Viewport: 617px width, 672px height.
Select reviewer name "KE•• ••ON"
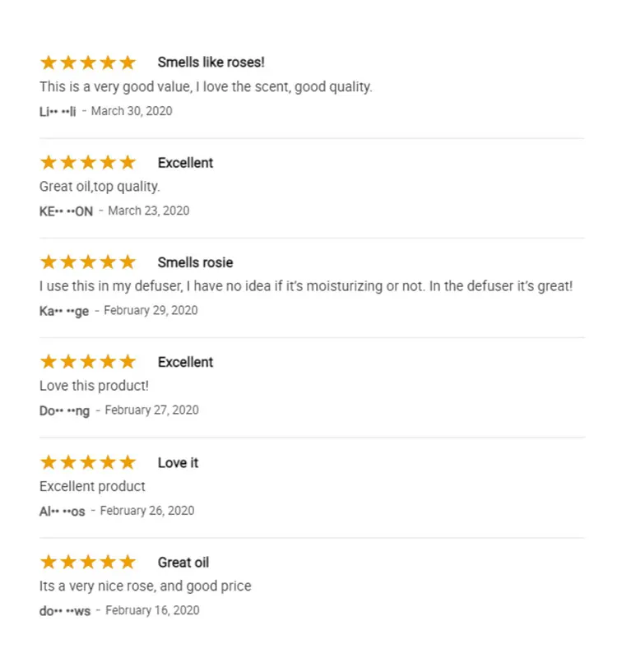pos(66,211)
